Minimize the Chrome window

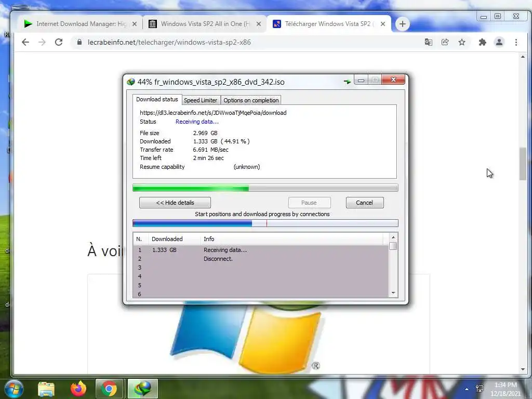484,16
